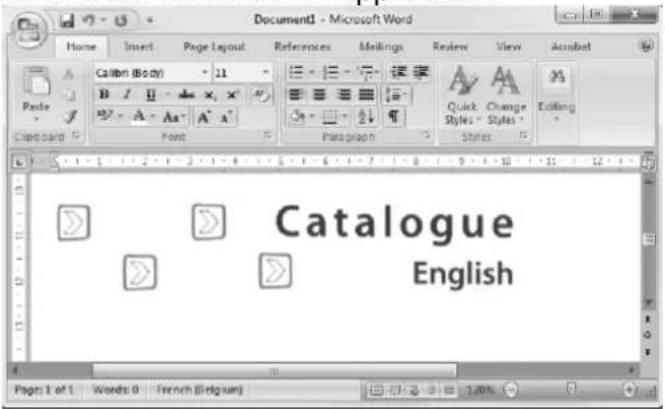Open the Editing group menu
665x409 pixels.
tap(556, 93)
